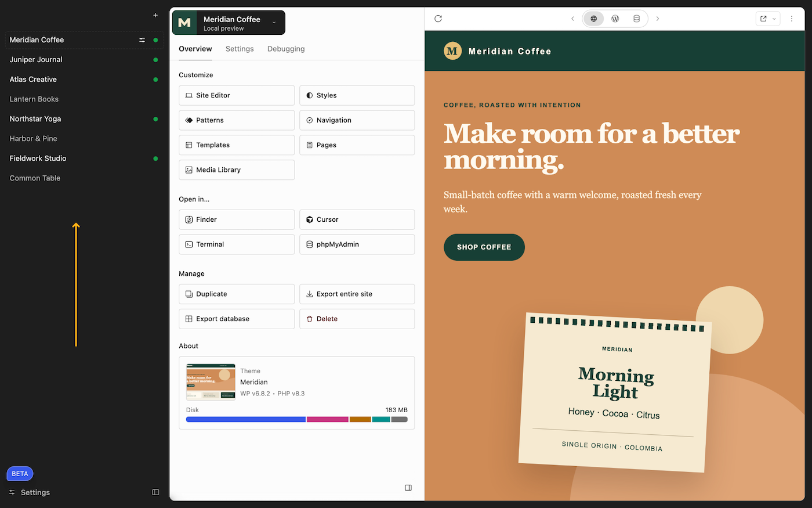Go forward in preview browser
Viewport: 812px width, 508px height.
[658, 19]
